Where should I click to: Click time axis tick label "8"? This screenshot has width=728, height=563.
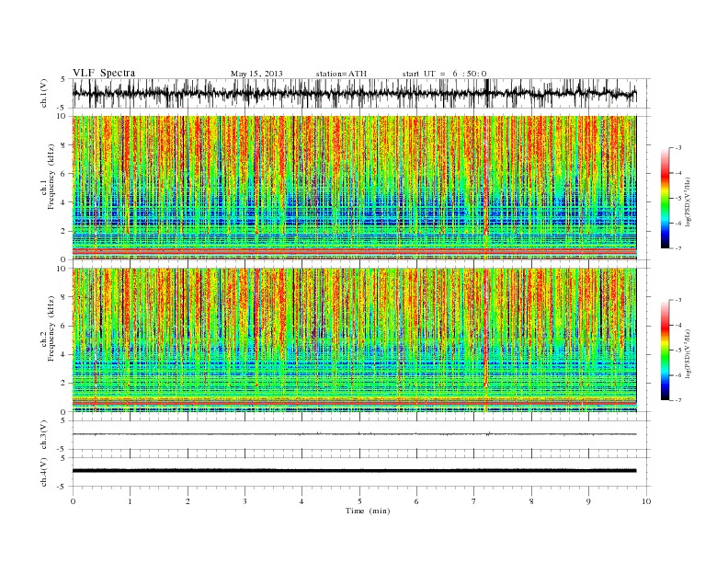pyautogui.click(x=531, y=501)
